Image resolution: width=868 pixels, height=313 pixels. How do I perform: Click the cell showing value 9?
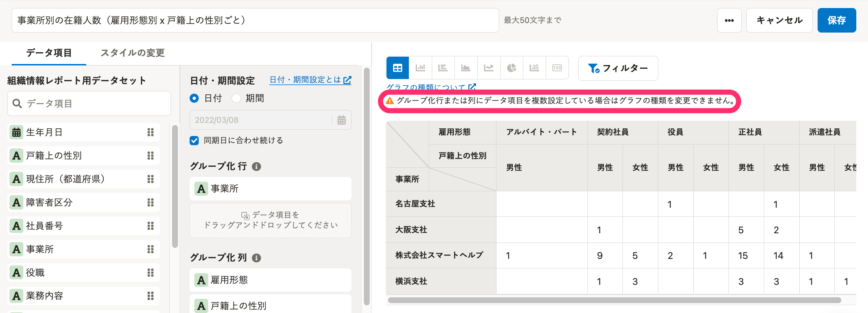tap(605, 256)
